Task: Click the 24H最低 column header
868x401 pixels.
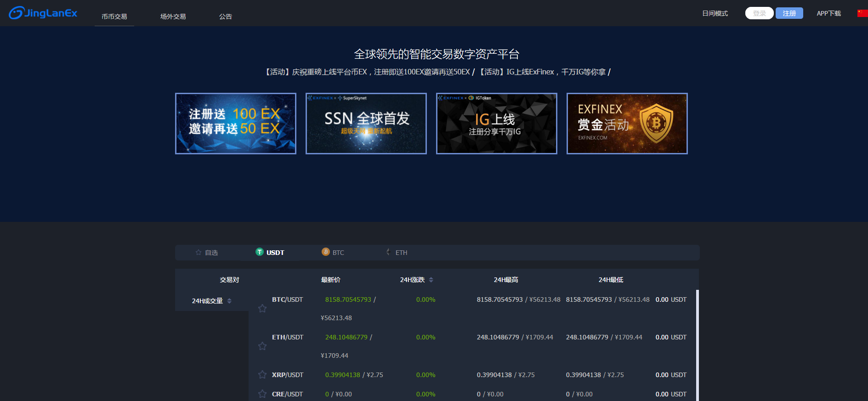Action: coord(611,280)
